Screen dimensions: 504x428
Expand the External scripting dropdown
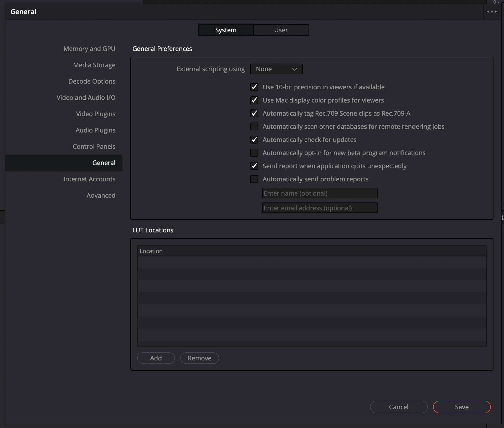click(276, 69)
